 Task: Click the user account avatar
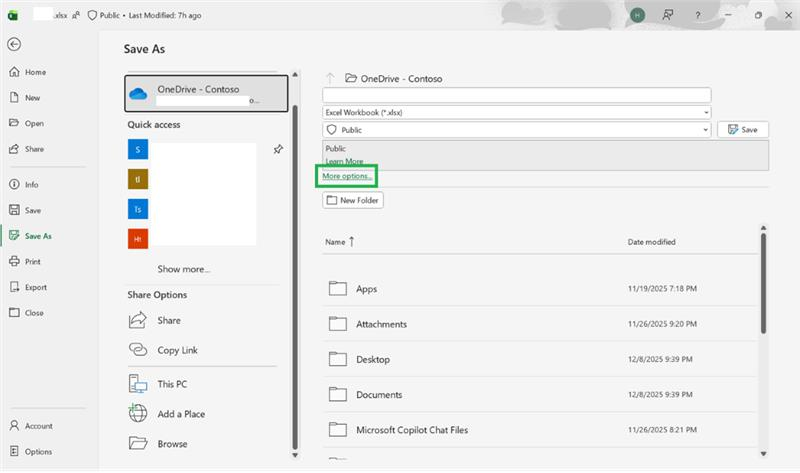637,15
